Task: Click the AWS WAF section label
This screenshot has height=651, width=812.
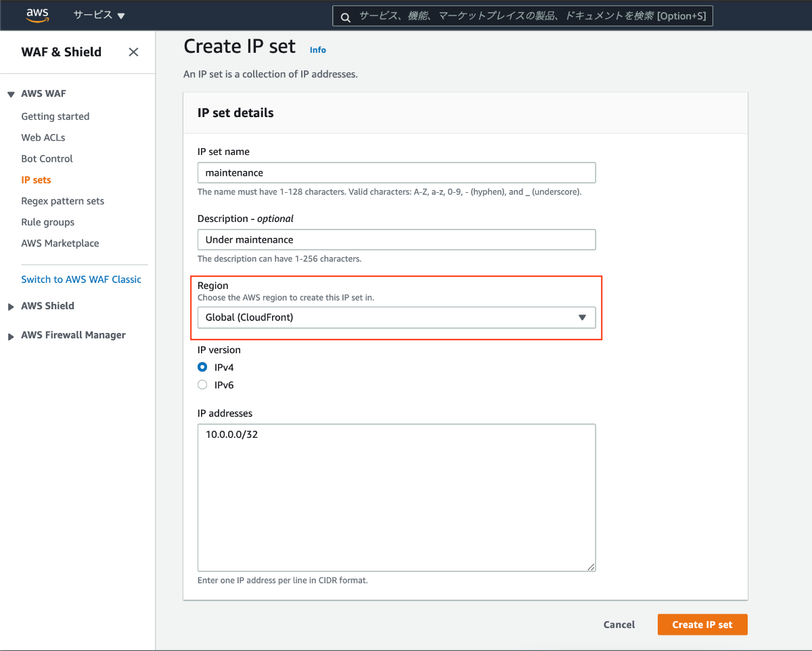Action: click(x=43, y=93)
